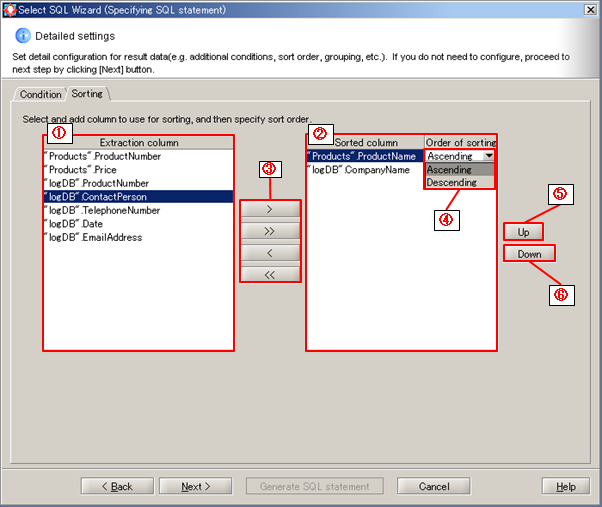
Task: Choose Descending from the sort order list
Action: (452, 183)
